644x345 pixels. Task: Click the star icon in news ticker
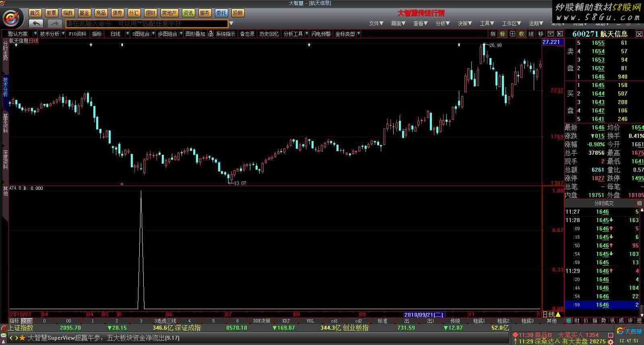coord(22,338)
